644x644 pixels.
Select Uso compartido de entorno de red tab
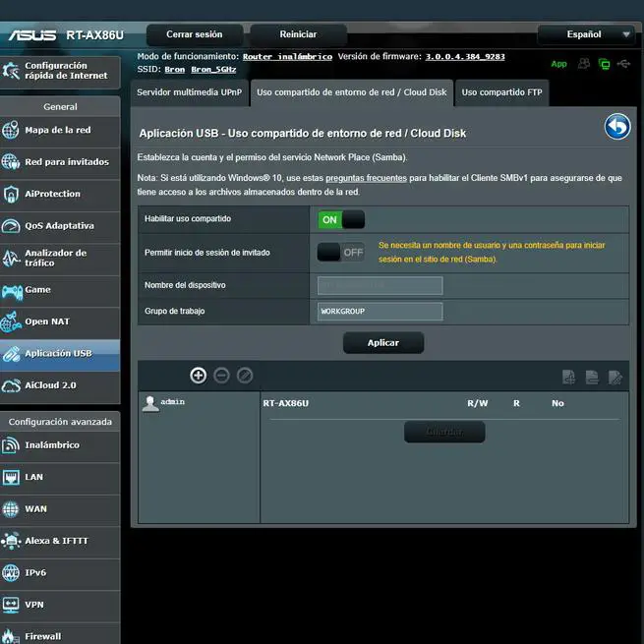[x=352, y=92]
